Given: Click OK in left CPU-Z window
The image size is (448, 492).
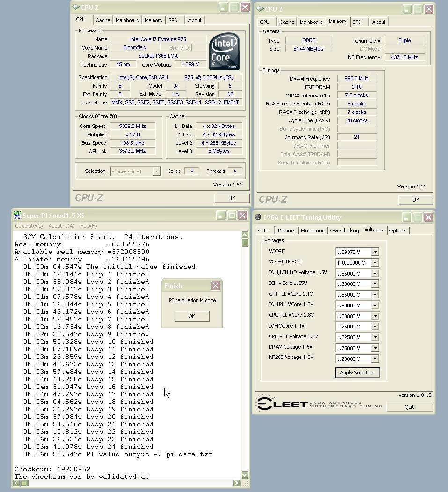Looking at the screenshot, I should (x=232, y=198).
